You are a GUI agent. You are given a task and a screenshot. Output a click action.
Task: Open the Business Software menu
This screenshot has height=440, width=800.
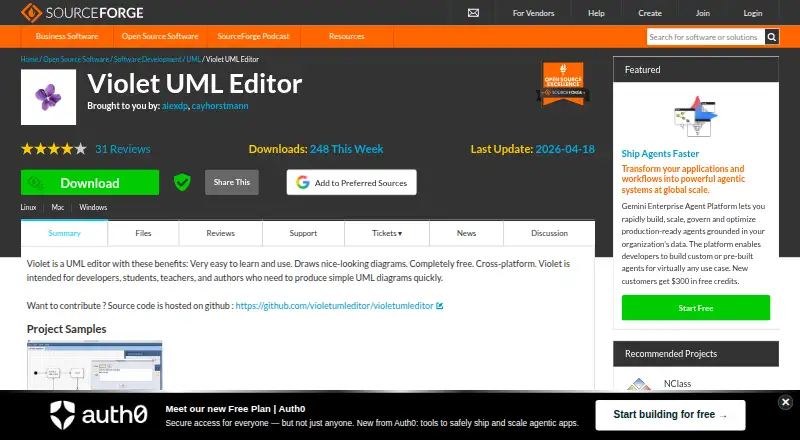coord(67,36)
